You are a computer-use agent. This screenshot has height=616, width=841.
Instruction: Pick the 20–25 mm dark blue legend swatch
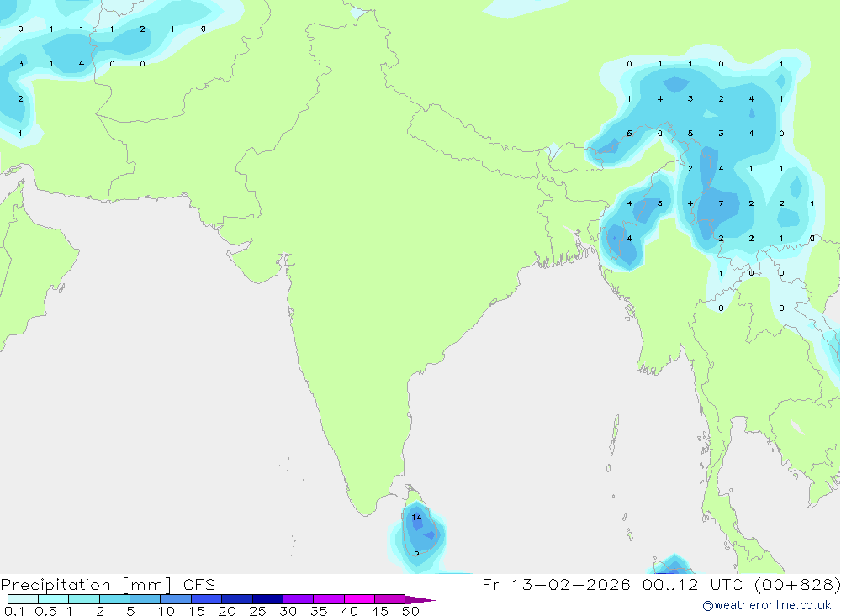[x=237, y=599]
